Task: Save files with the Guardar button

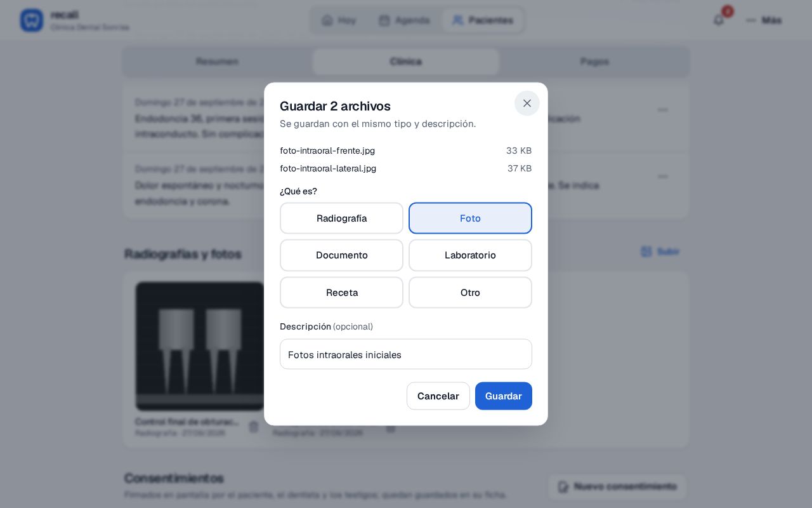Action: pos(504,396)
